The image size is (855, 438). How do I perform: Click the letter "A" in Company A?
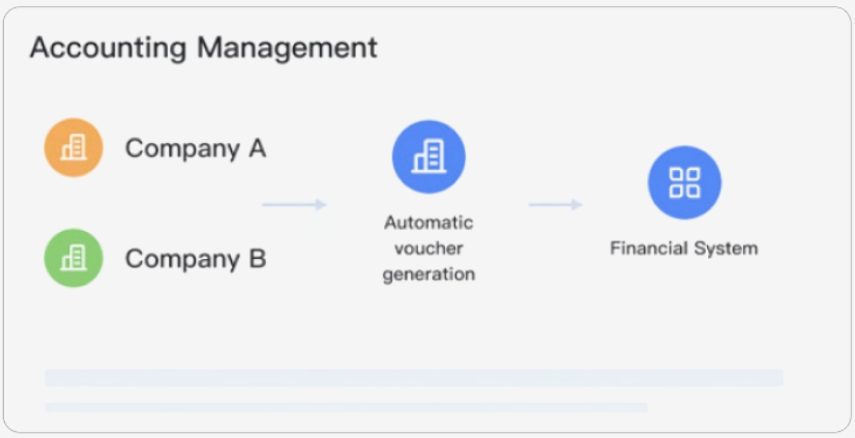(x=256, y=149)
